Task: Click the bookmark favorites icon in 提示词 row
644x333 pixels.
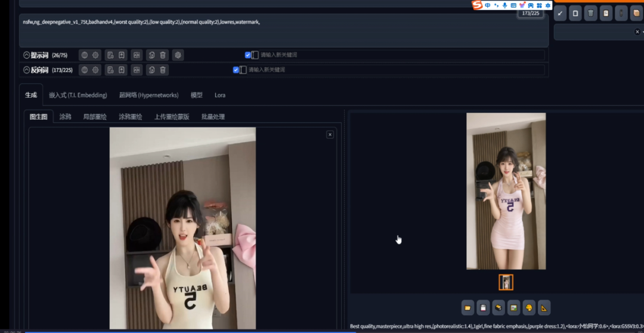Action: (x=122, y=55)
